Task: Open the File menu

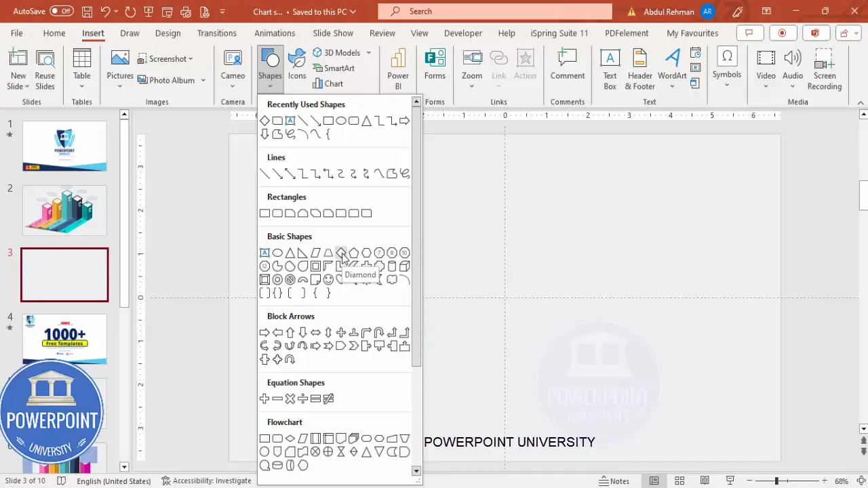Action: 16,33
